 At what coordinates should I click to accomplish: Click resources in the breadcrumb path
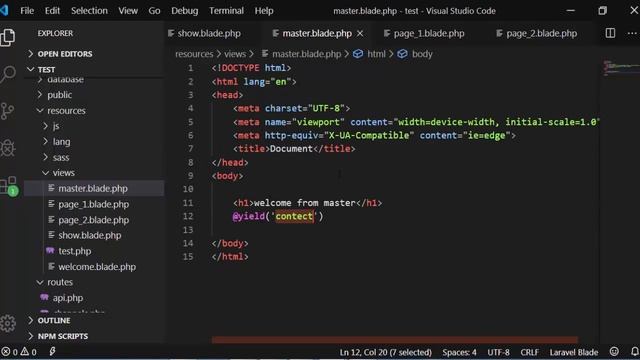click(194, 54)
